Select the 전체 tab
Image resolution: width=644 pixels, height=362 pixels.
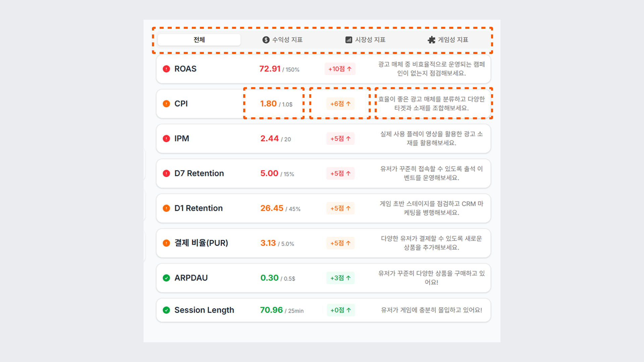pyautogui.click(x=199, y=40)
